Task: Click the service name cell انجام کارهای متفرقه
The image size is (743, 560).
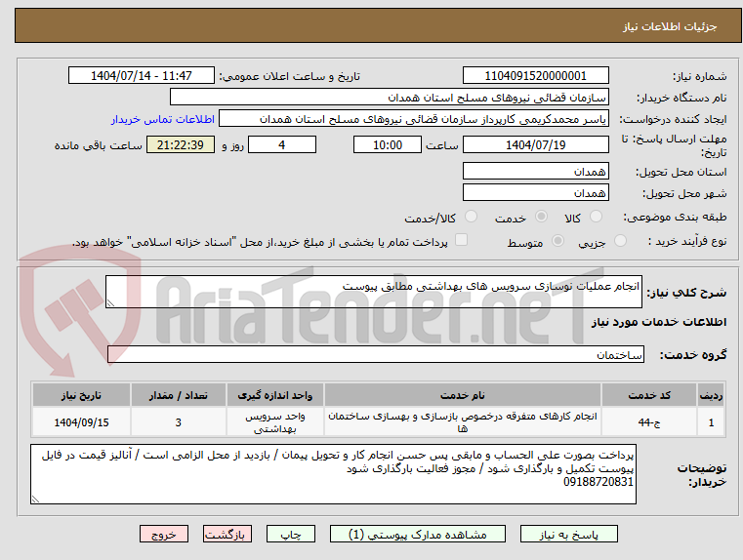Action: tap(463, 421)
